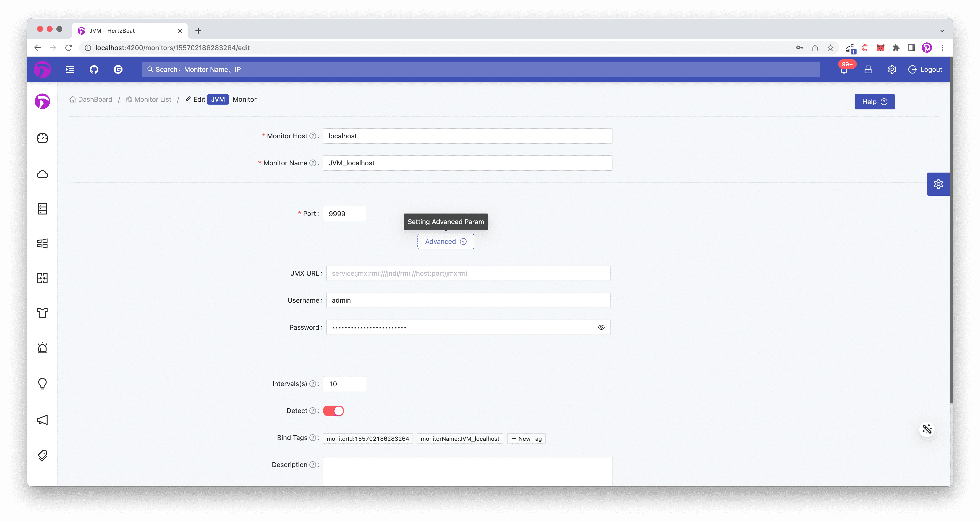Viewport: 980px width, 522px height.
Task: Open a new browser tab
Action: pyautogui.click(x=198, y=31)
